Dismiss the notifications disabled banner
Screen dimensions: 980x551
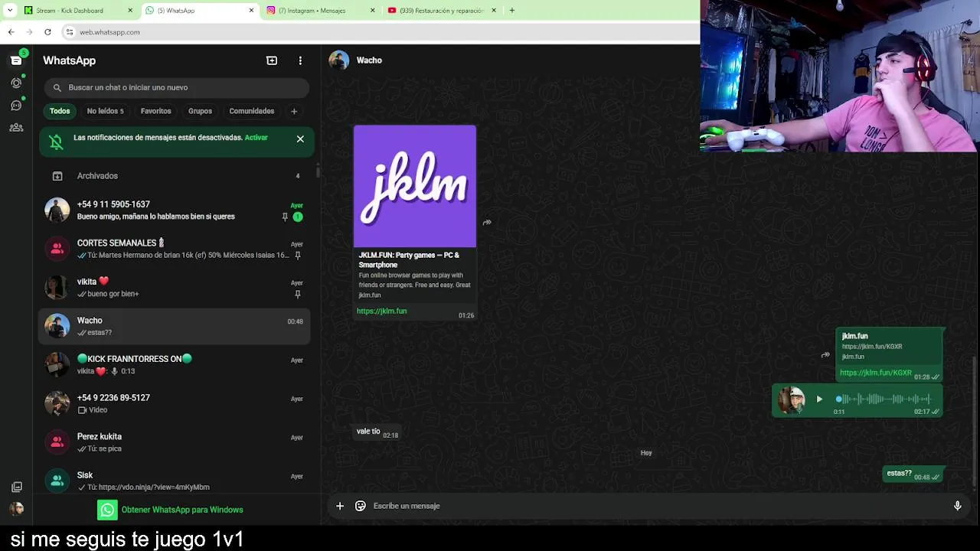point(300,139)
